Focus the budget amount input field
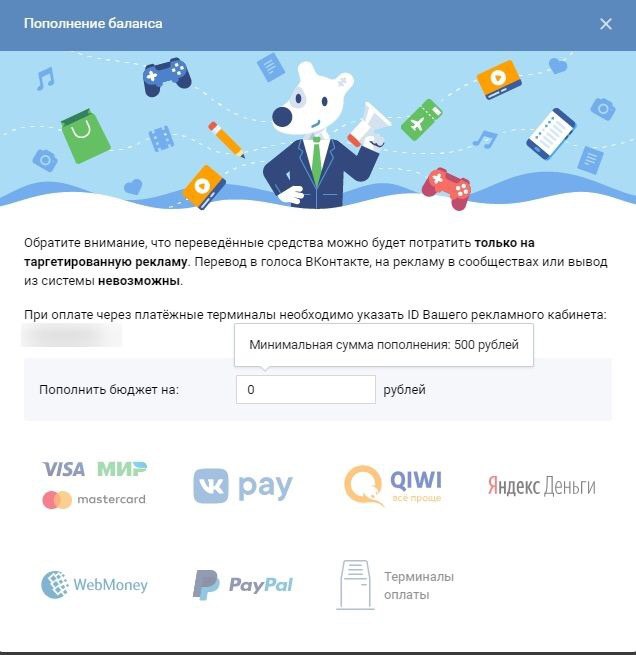This screenshot has height=655, width=636. (x=306, y=389)
